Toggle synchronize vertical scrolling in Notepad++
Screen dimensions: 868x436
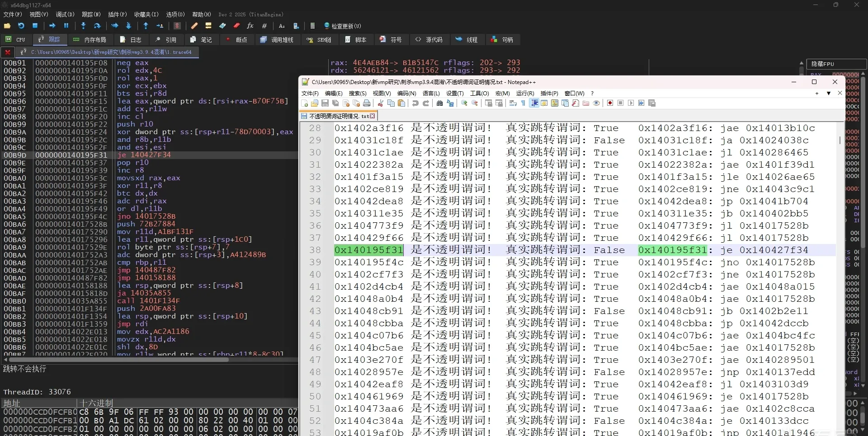489,103
